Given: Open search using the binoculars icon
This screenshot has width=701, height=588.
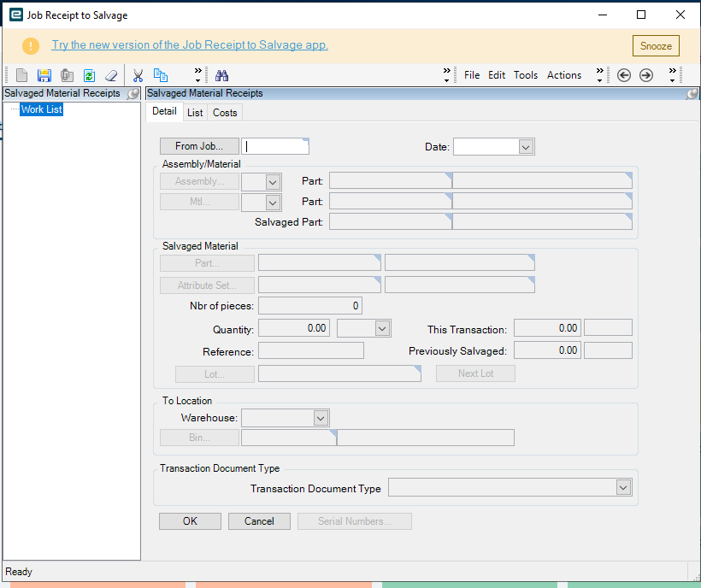Looking at the screenshot, I should click(221, 75).
